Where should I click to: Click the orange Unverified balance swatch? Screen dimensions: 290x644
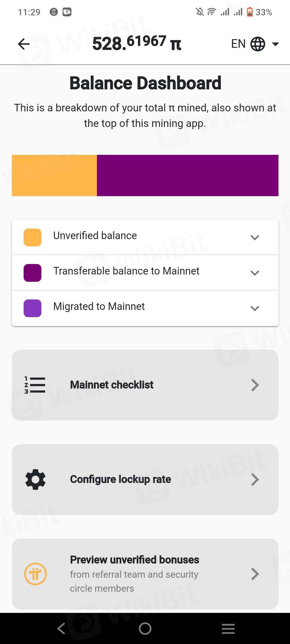[32, 237]
